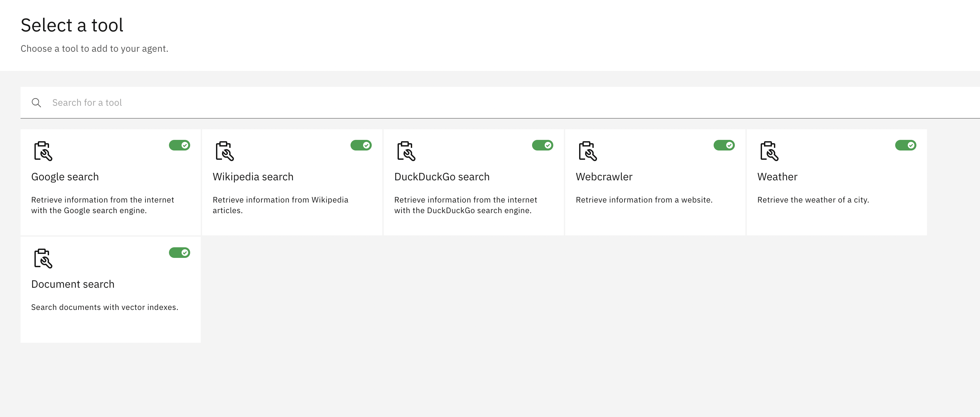Select the 'Google search' card title
Screen dimensions: 980x417
click(x=65, y=177)
